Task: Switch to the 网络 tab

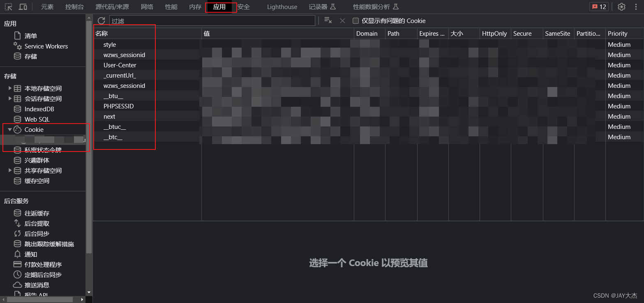Action: coord(147,7)
